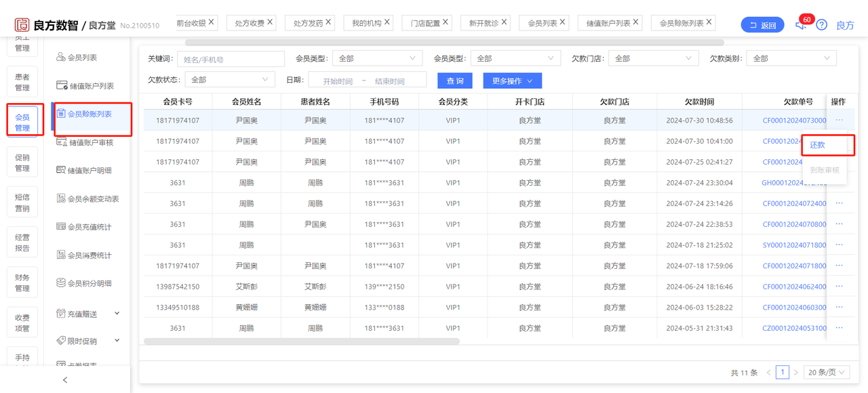Open debt order link CF00012024072400
The image size is (868, 393).
[x=794, y=203]
